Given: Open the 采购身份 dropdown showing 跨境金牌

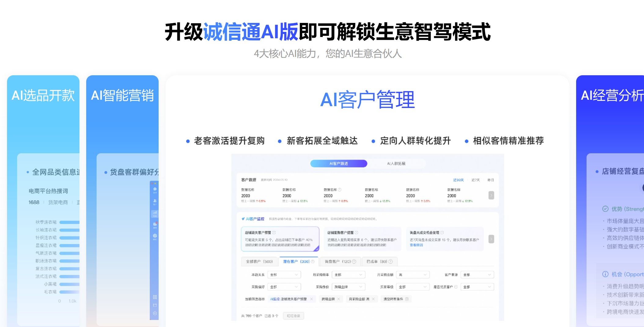Looking at the screenshot, I should (x=348, y=287).
